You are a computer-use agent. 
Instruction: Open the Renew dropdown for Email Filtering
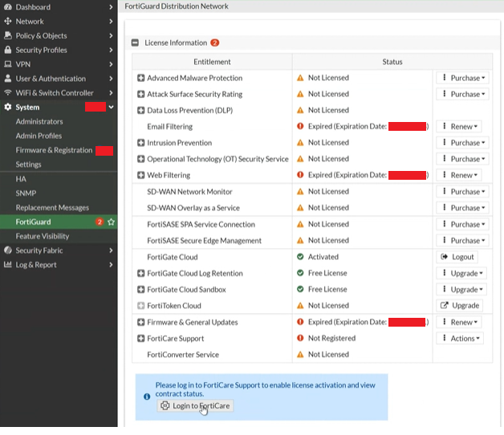[x=459, y=127]
